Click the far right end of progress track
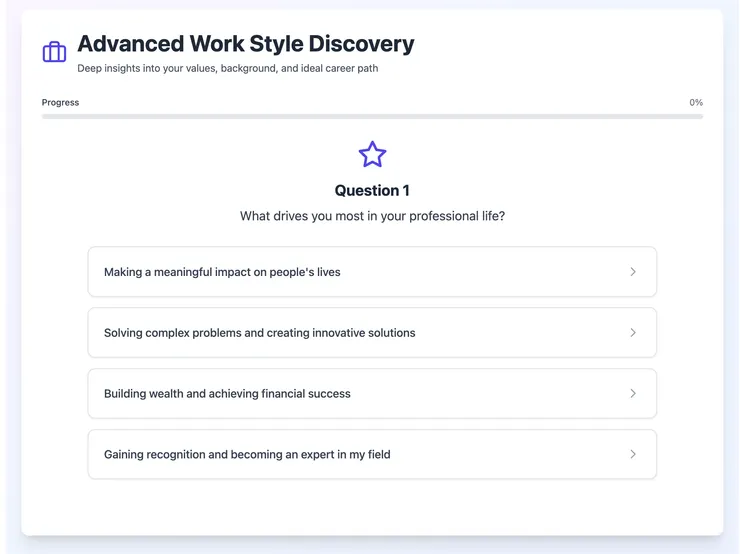Viewport: 740px width, 554px height. 699,117
